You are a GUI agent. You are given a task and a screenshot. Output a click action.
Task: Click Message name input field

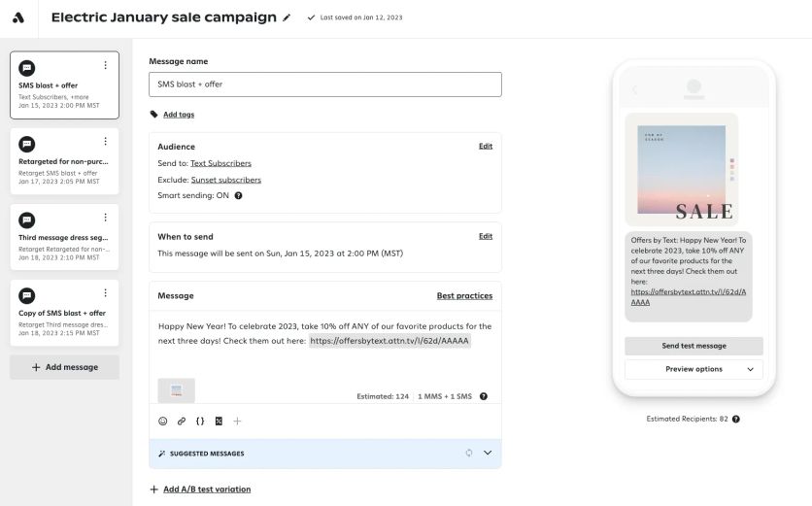click(x=325, y=84)
